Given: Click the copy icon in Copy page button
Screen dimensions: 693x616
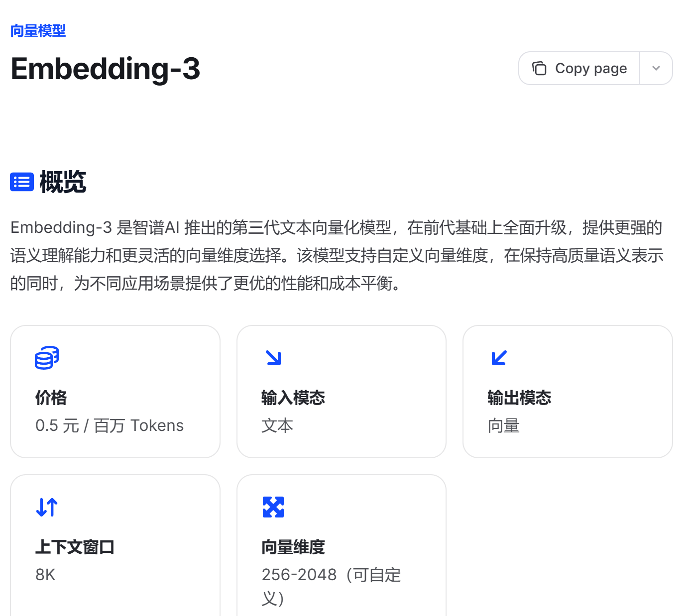Looking at the screenshot, I should [539, 68].
